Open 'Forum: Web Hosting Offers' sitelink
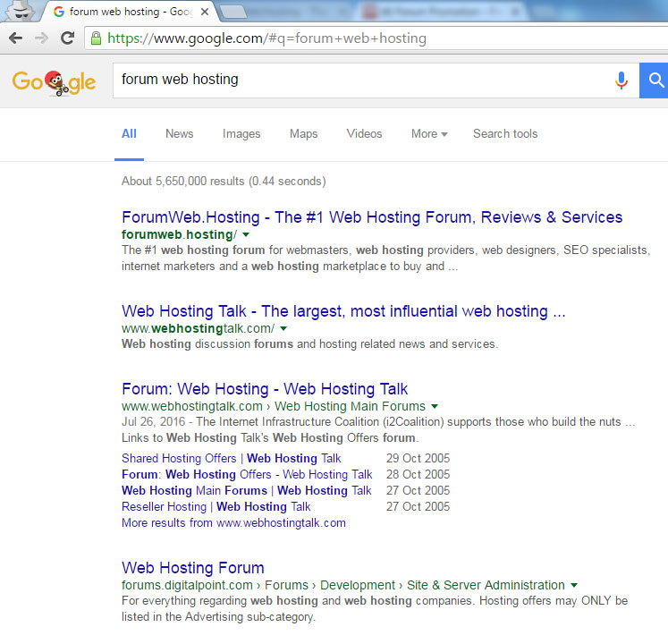 [x=247, y=474]
